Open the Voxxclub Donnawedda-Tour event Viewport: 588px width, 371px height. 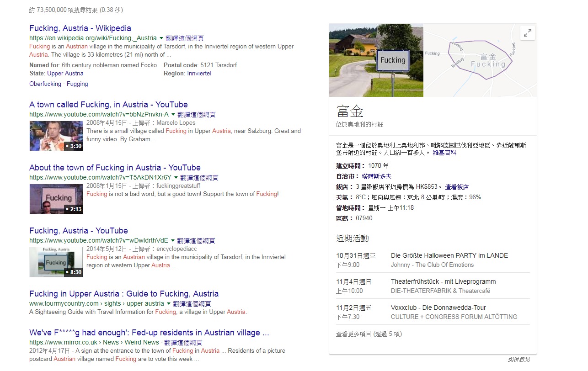pyautogui.click(x=438, y=307)
